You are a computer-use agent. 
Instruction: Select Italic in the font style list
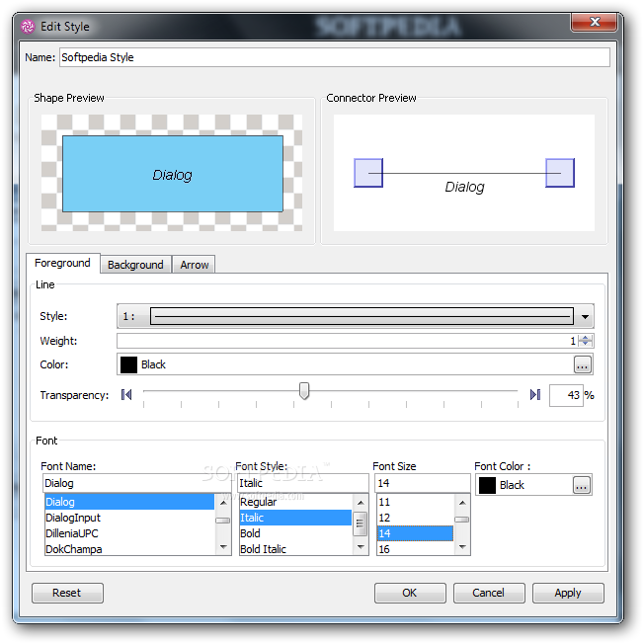coord(295,518)
